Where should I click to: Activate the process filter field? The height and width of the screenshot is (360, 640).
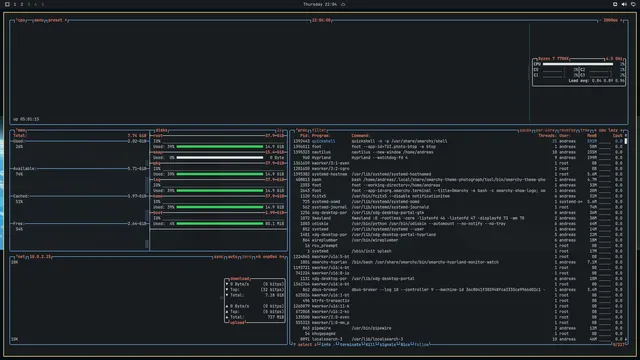tap(319, 130)
